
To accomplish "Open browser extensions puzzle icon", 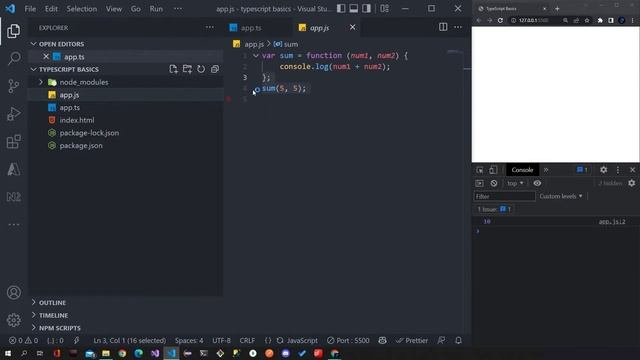I will point(600,20).
